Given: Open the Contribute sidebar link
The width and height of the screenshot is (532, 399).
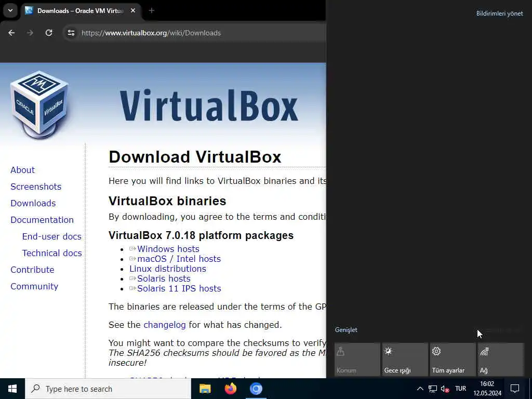Looking at the screenshot, I should click(32, 270).
